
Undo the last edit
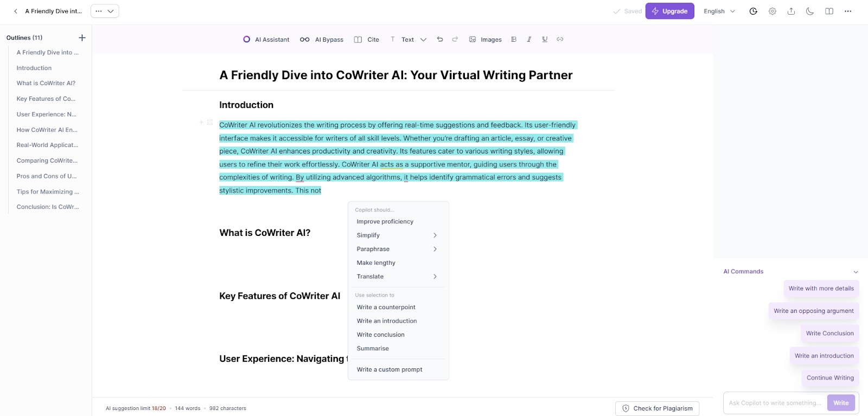point(440,39)
